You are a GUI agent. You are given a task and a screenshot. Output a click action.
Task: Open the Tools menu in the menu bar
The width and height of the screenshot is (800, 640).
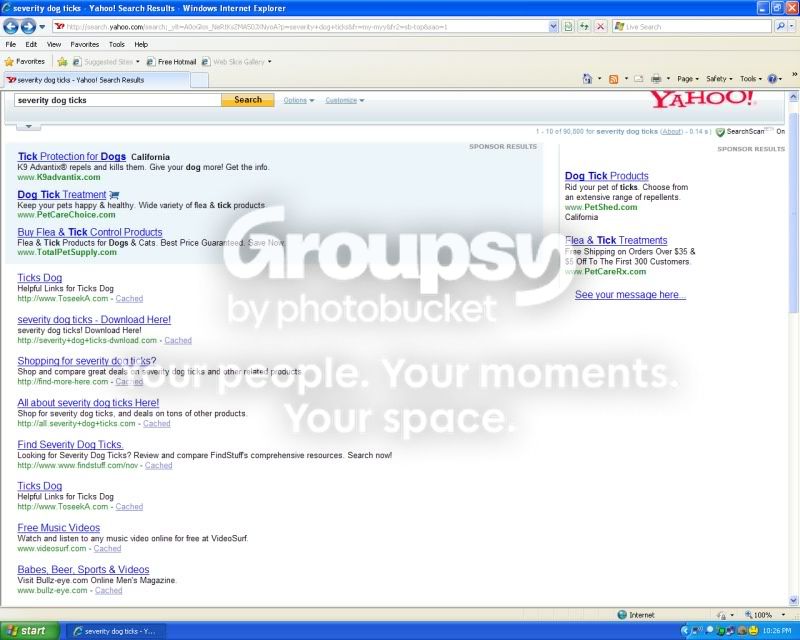pos(116,44)
